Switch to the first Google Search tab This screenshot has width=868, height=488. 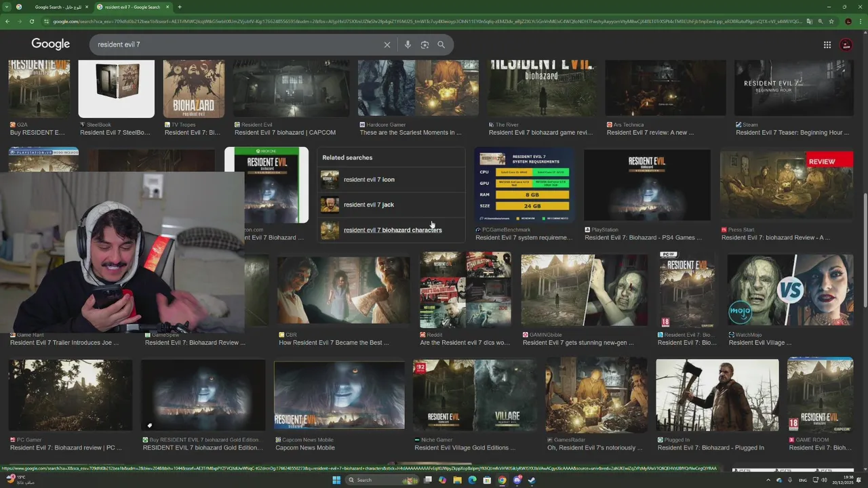click(53, 7)
